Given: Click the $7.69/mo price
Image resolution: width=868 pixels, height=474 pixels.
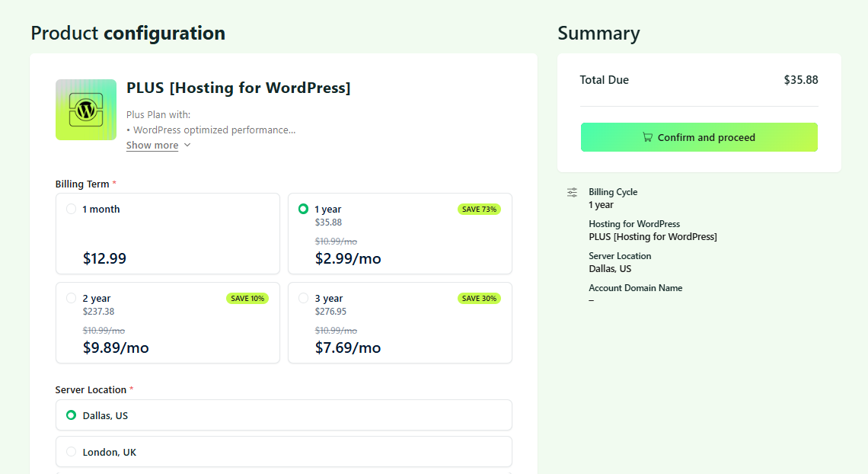Looking at the screenshot, I should coord(348,347).
